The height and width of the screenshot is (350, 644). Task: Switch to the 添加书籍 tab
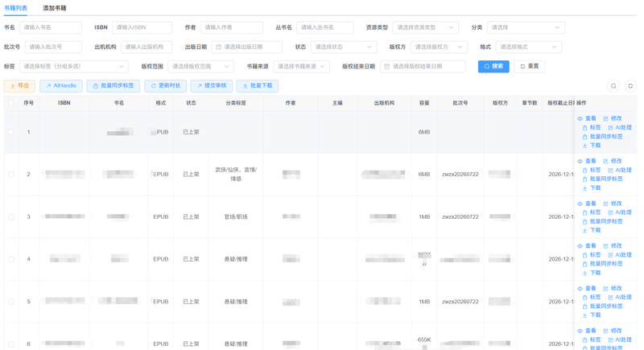(x=55, y=8)
